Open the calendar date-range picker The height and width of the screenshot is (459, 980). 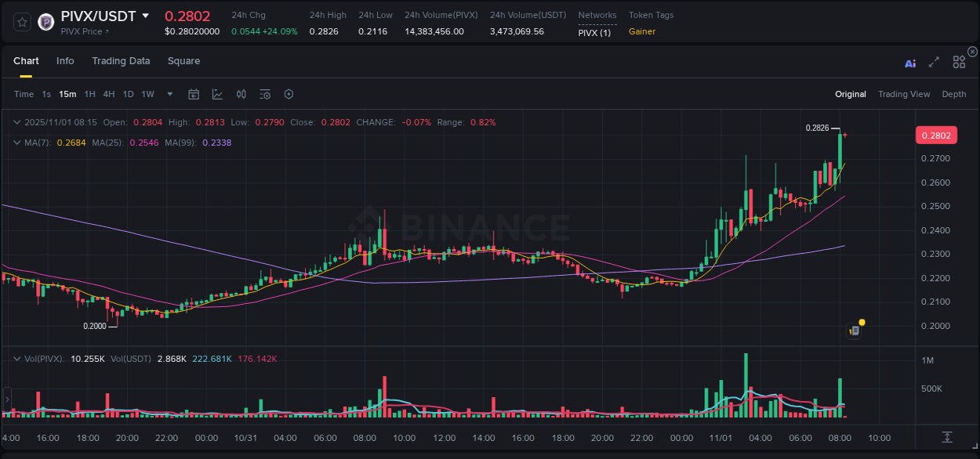pos(194,94)
